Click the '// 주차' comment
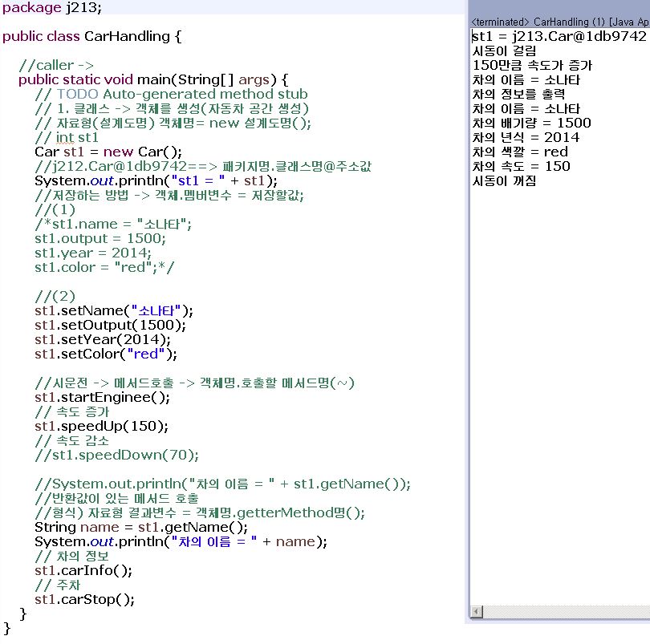Screen dimensions: 650x644 pyautogui.click(x=58, y=585)
